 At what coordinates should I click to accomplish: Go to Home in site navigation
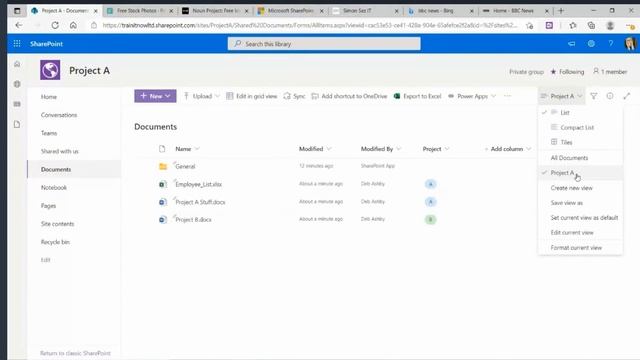pyautogui.click(x=49, y=97)
